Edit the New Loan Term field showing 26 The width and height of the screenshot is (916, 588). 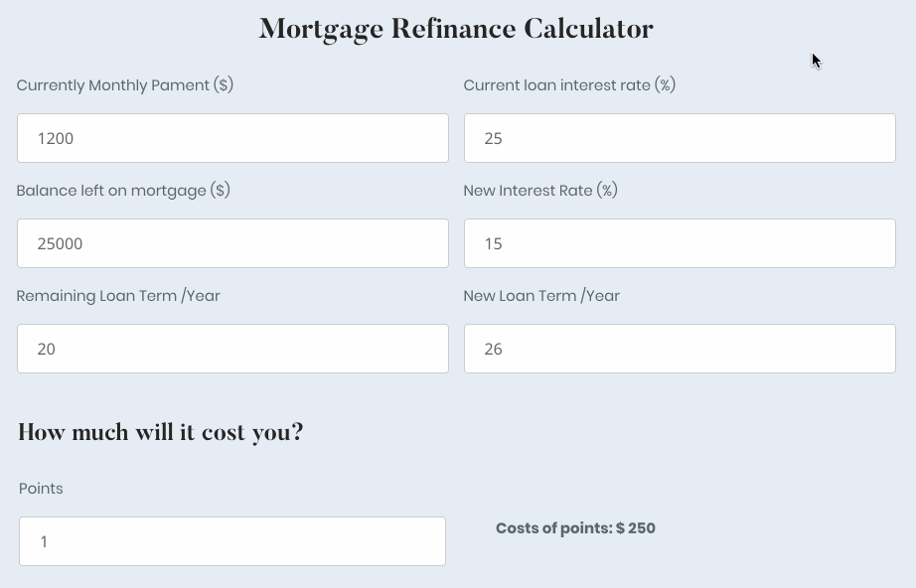tap(680, 349)
